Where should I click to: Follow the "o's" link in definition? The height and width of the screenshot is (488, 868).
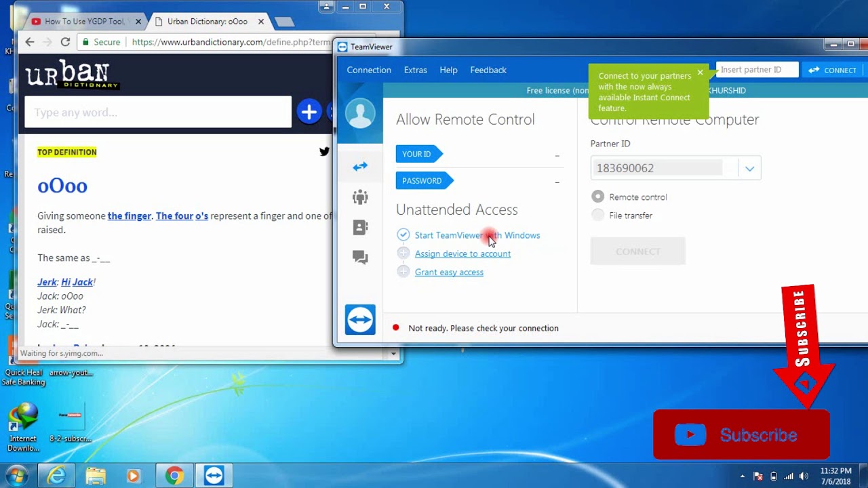pos(201,216)
